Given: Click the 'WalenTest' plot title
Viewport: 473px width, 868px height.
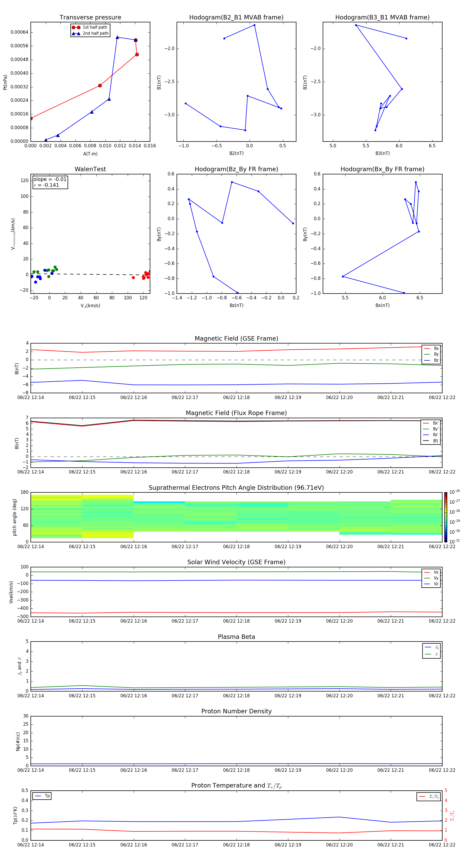Looking at the screenshot, I should [90, 169].
